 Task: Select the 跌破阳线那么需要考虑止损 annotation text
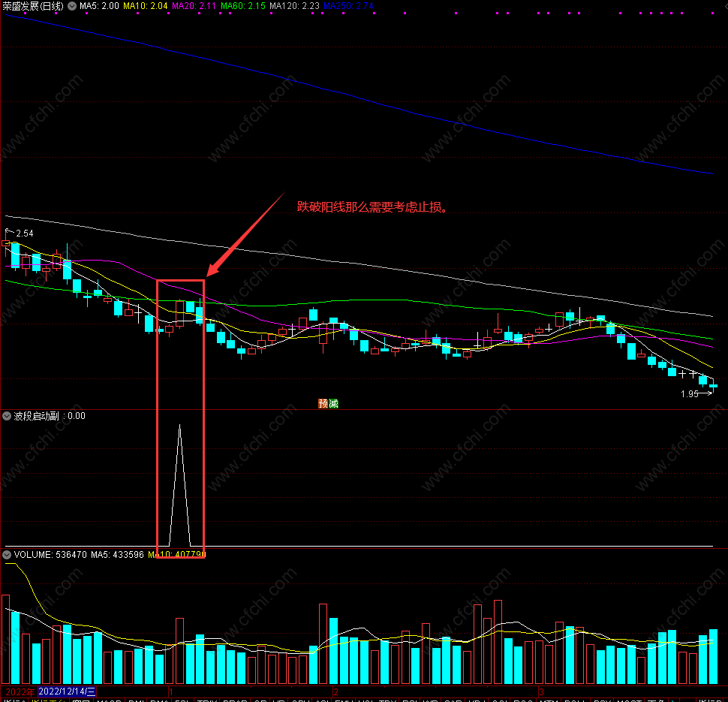point(372,207)
